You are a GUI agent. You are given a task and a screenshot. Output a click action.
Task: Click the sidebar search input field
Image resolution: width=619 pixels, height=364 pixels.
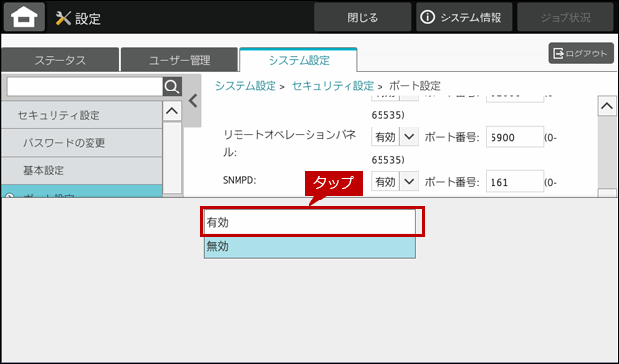coord(85,87)
